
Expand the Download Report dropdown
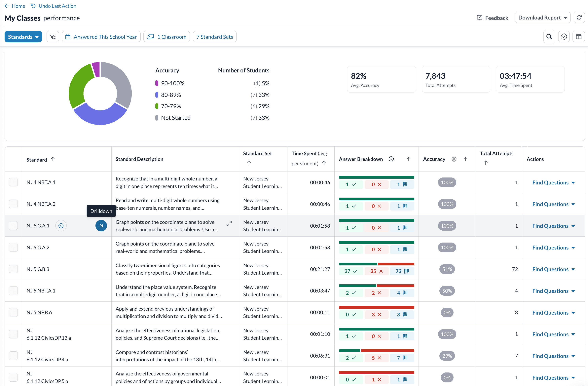[542, 18]
